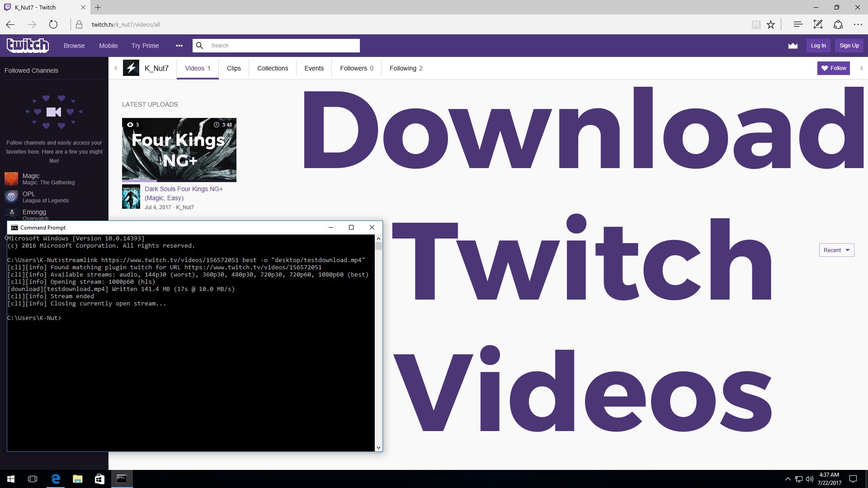Click Command Prompt scrollbar down arrow
Image resolution: width=868 pixels, height=488 pixels.
(x=378, y=448)
